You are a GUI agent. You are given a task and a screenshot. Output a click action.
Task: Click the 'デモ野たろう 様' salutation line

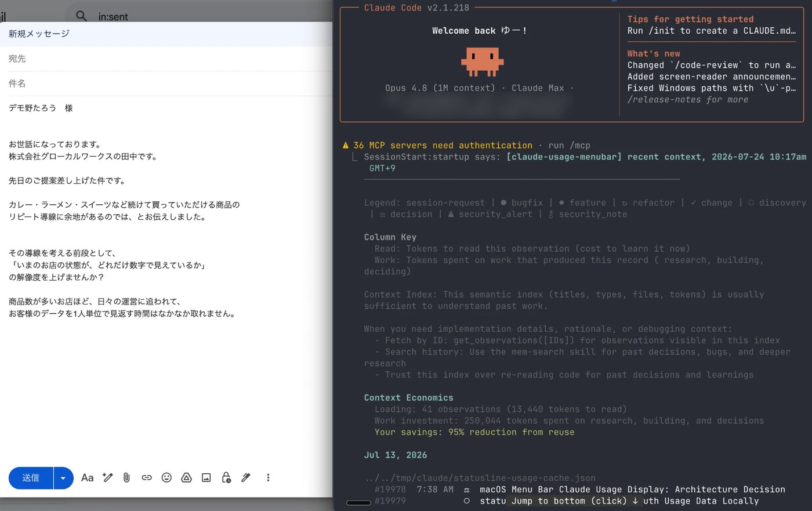pos(41,108)
